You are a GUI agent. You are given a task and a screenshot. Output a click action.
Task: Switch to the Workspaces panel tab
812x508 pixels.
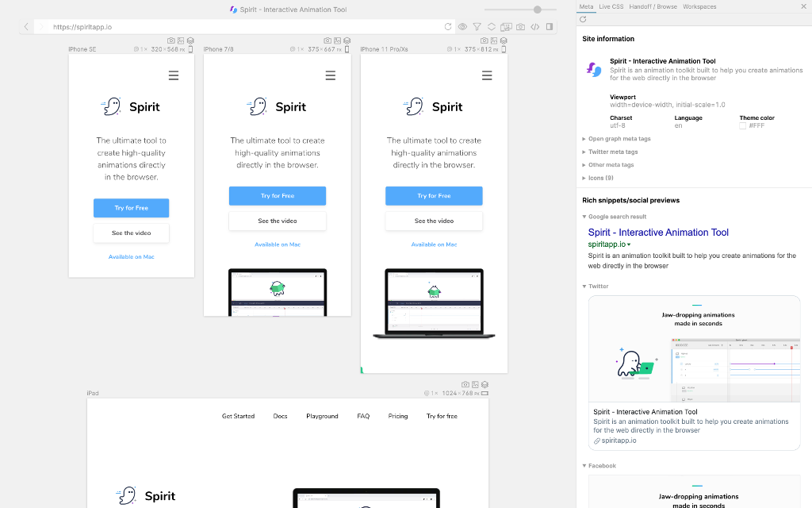699,6
